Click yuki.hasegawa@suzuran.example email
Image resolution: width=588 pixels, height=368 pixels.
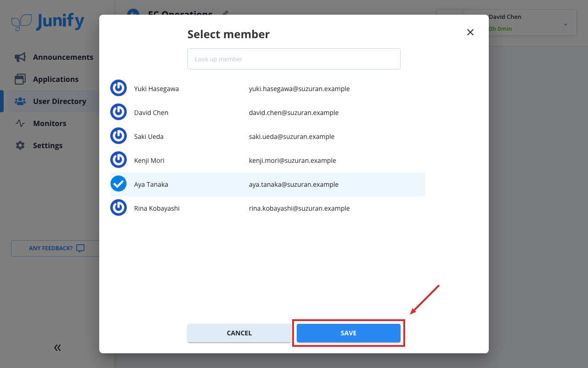pos(300,89)
